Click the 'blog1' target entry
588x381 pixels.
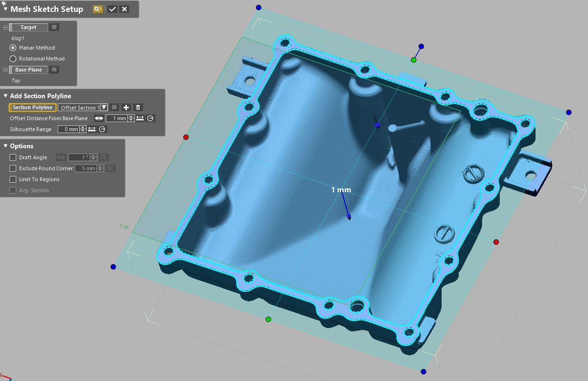18,38
